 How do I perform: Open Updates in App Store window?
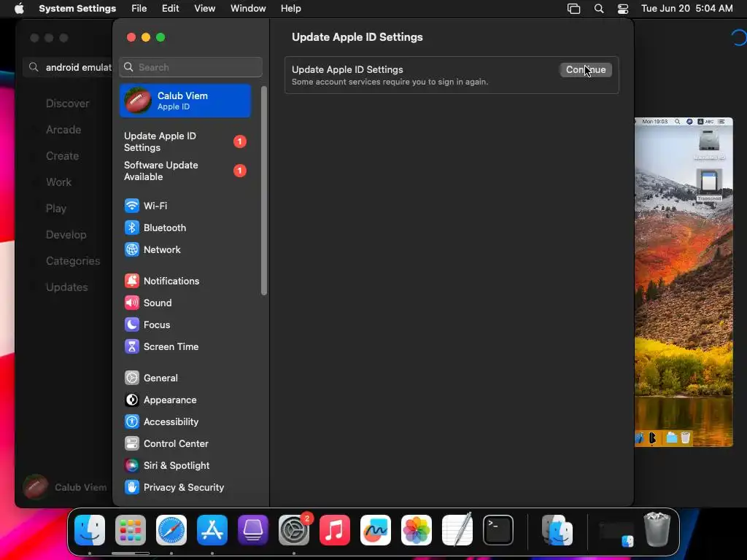(x=66, y=287)
